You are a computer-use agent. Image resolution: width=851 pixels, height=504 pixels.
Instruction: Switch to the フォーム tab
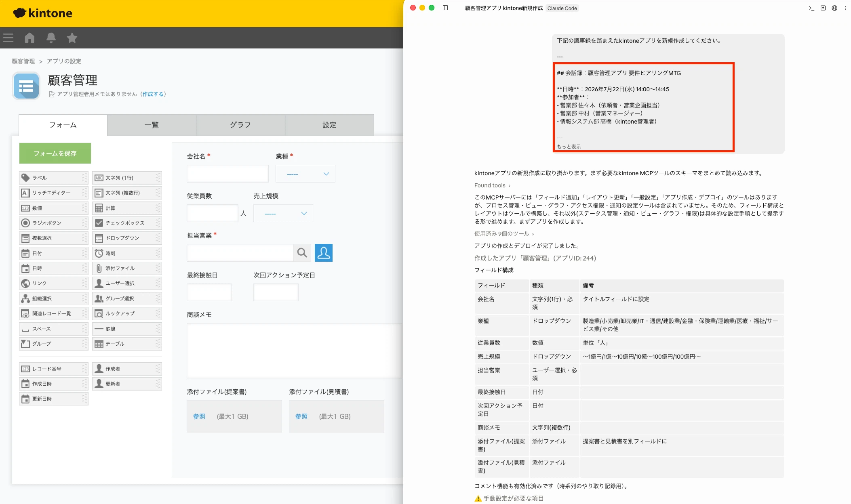(63, 125)
